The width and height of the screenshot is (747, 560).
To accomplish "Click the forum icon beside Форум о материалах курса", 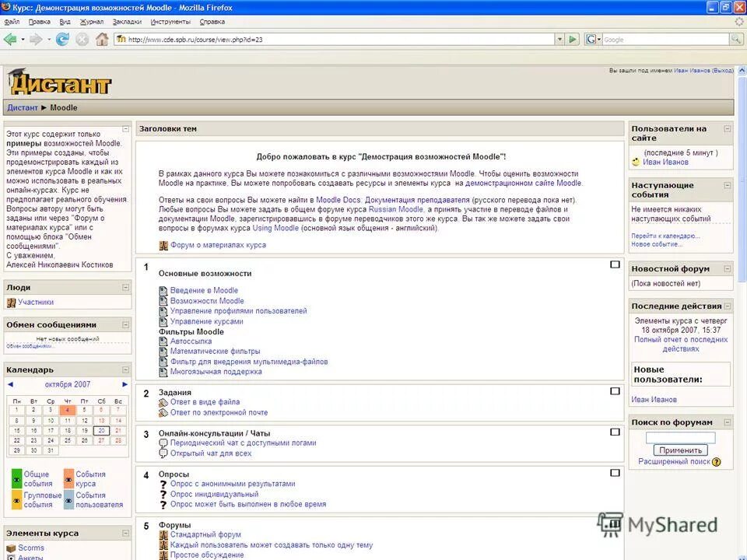I will (163, 245).
